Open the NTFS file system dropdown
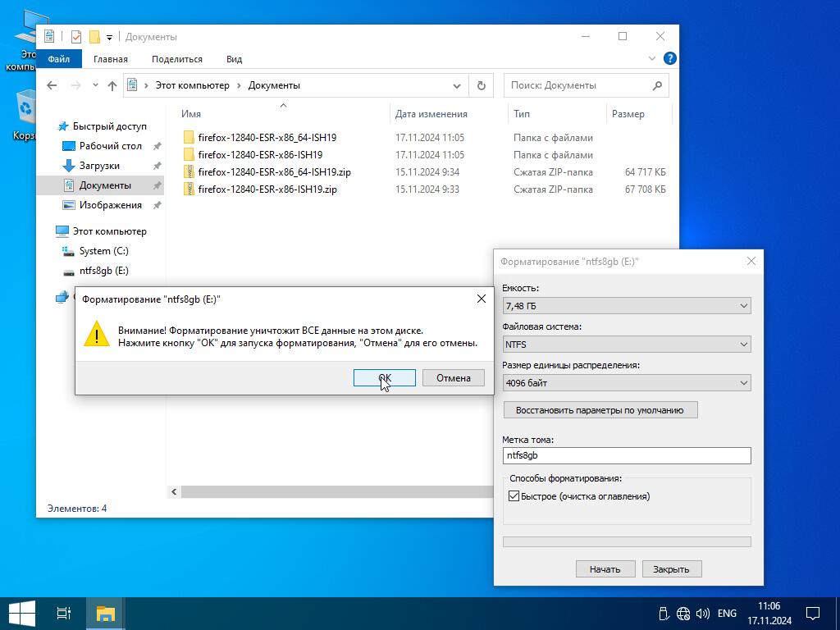The image size is (840, 630). [627, 345]
